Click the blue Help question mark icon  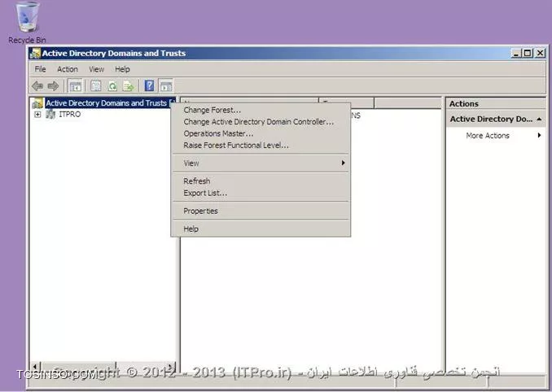coord(149,85)
